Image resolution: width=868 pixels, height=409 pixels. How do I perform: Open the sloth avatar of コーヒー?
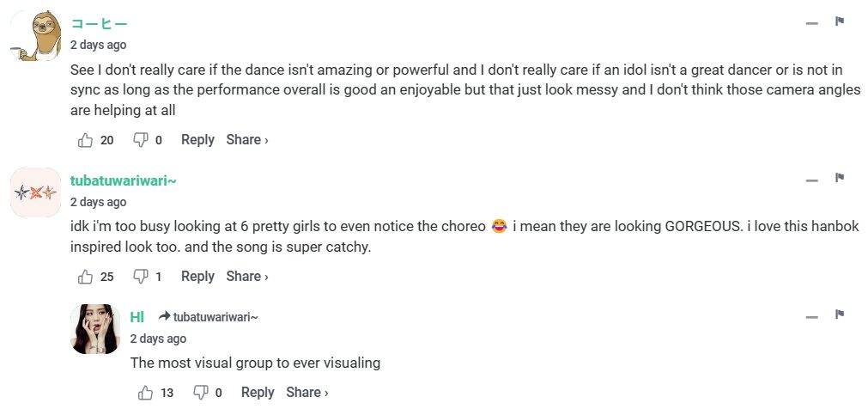(x=35, y=36)
